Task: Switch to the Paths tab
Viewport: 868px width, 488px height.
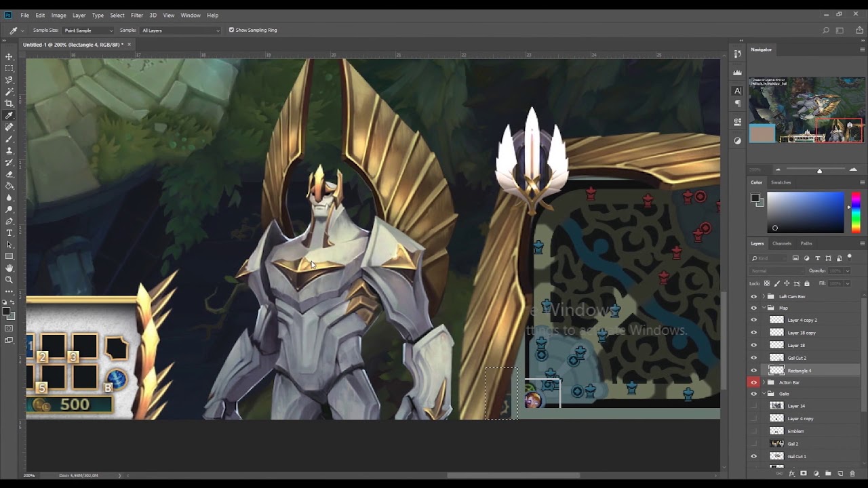Action: 806,243
